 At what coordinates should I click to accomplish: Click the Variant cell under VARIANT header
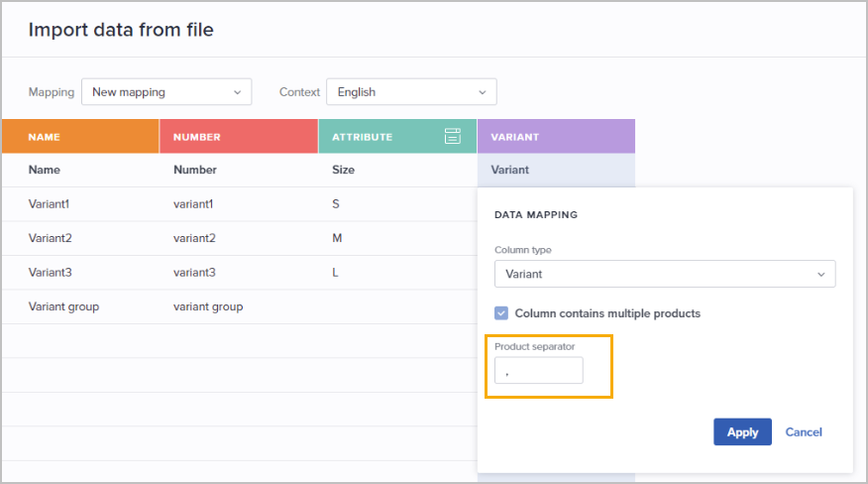[x=510, y=171]
